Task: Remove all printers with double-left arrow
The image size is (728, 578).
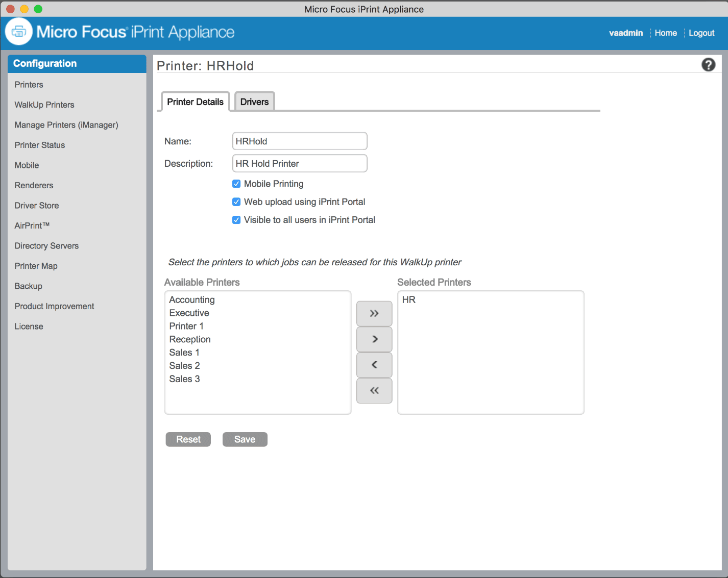Action: [x=374, y=391]
